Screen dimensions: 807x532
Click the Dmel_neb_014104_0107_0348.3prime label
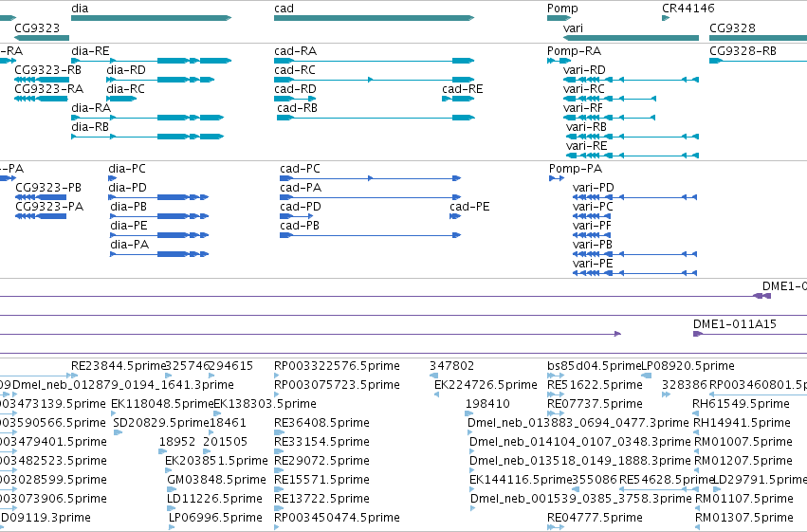point(580,442)
